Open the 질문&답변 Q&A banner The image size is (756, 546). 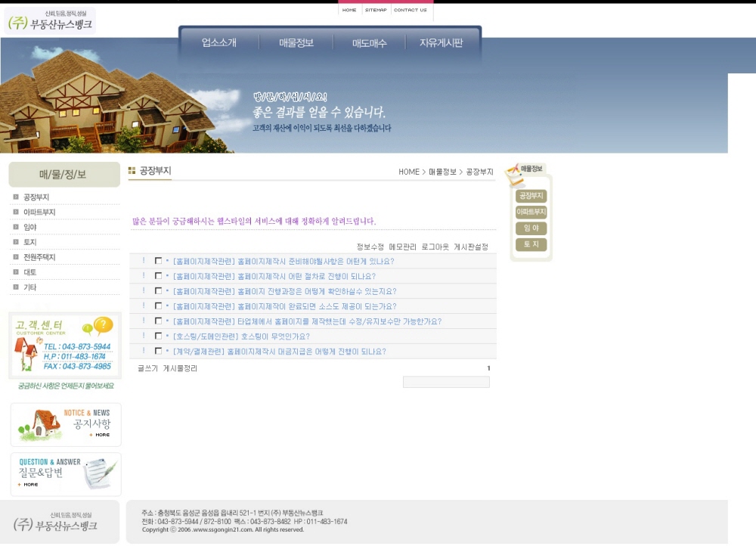pyautogui.click(x=66, y=473)
